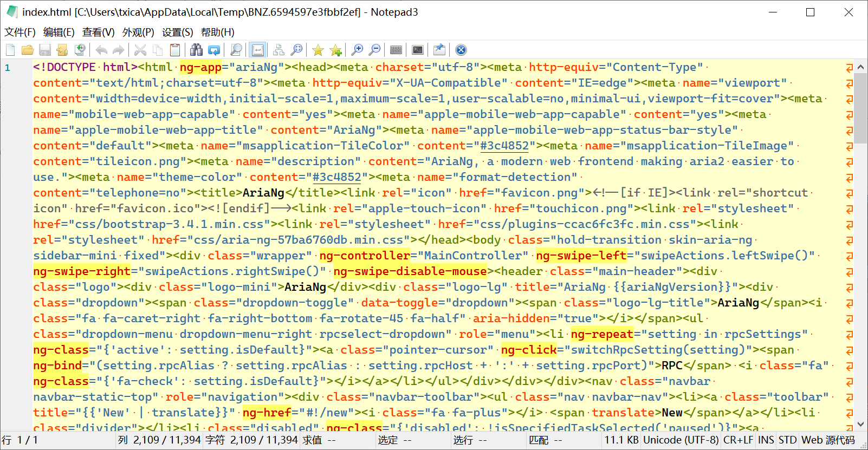Toggle INS insert mode in status bar
868x450 pixels.
coord(766,440)
